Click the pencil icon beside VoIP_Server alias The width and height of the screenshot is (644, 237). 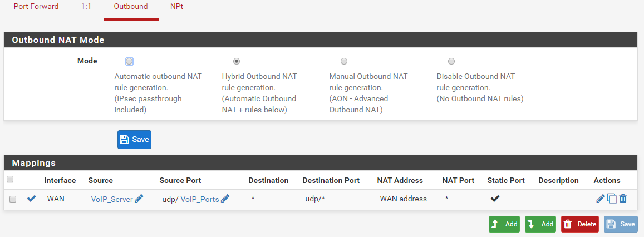139,199
